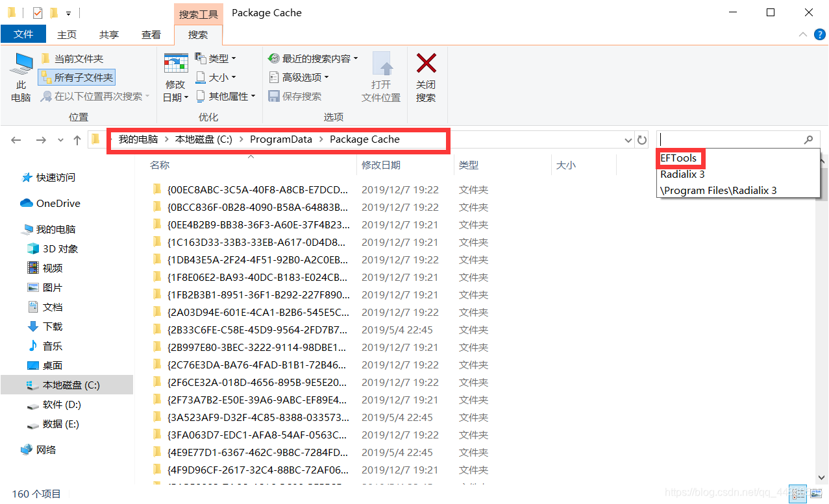Open Other properties filter dropdown
The image size is (829, 504).
click(x=225, y=96)
